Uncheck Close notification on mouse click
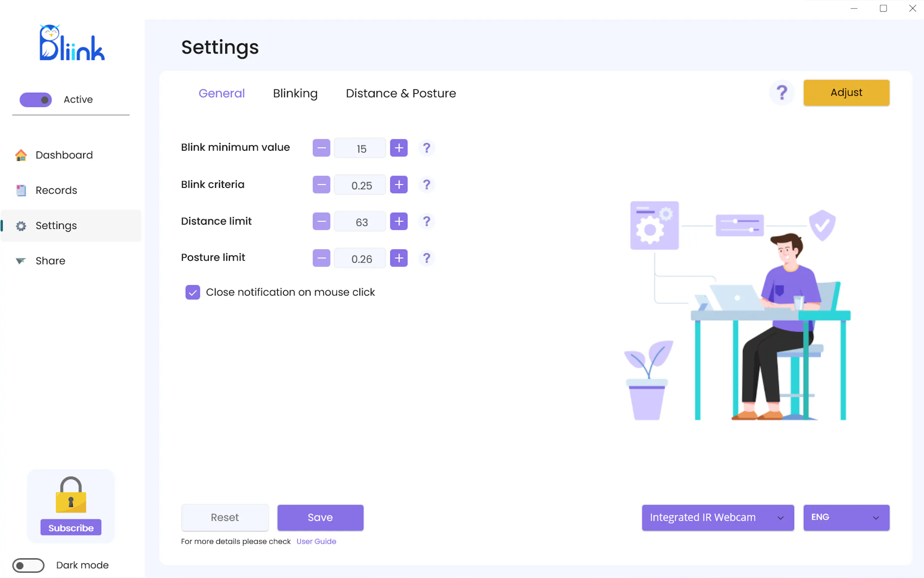This screenshot has height=578, width=924. click(x=192, y=292)
